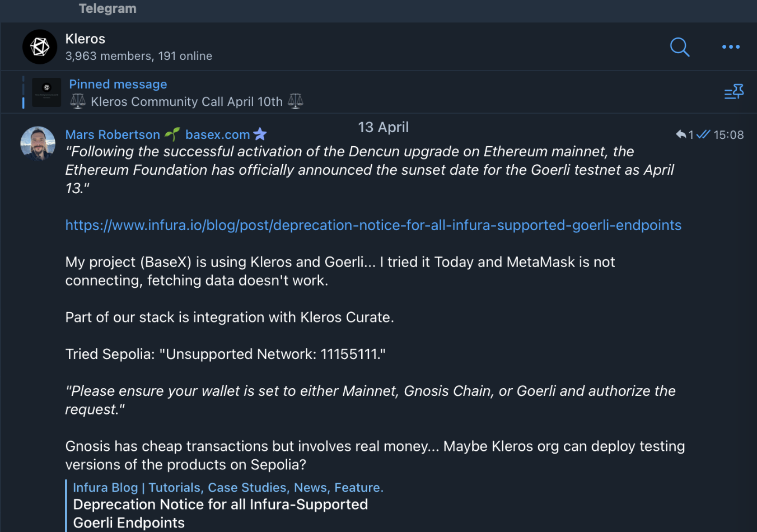Jump to the Pinned message
757x532 pixels.
click(118, 85)
